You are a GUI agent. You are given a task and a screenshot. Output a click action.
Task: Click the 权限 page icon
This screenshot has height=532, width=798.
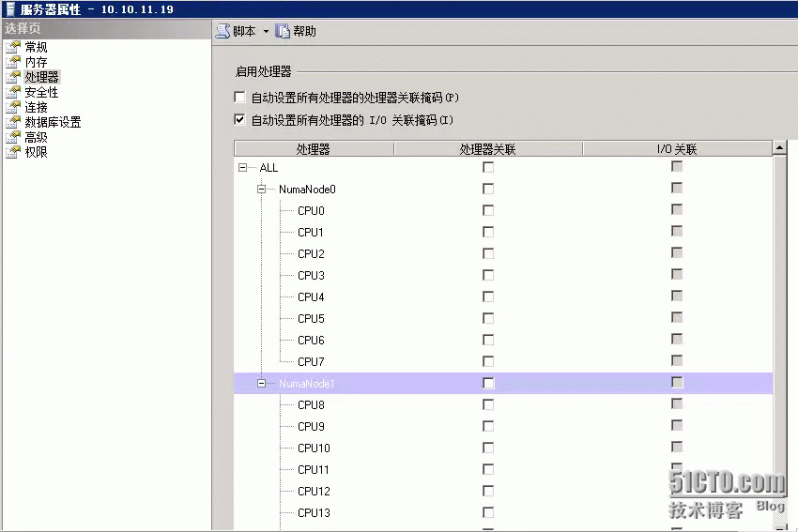pos(13,152)
